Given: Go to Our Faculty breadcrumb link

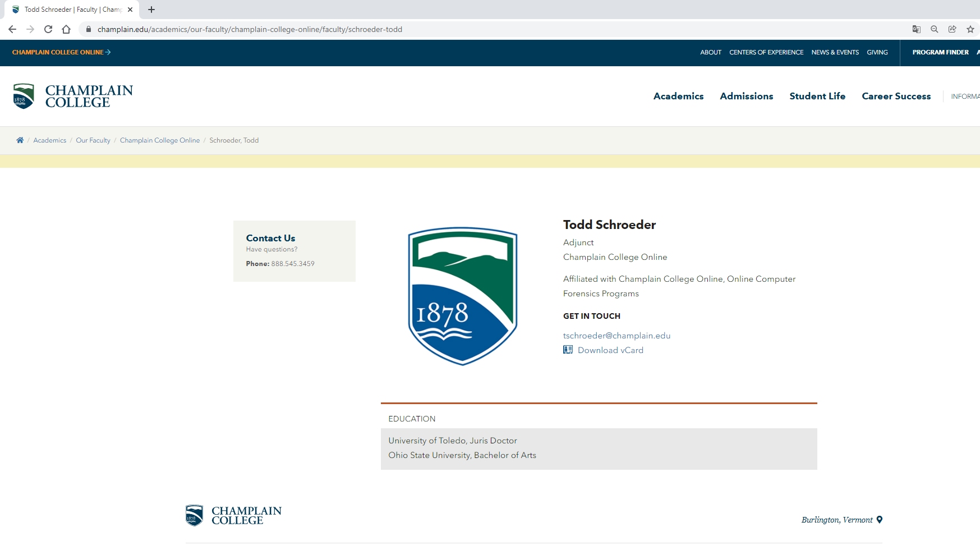Looking at the screenshot, I should [93, 140].
